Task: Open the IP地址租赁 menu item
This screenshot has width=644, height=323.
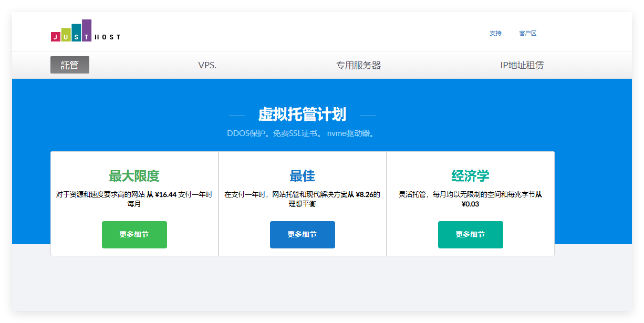Action: [x=522, y=65]
